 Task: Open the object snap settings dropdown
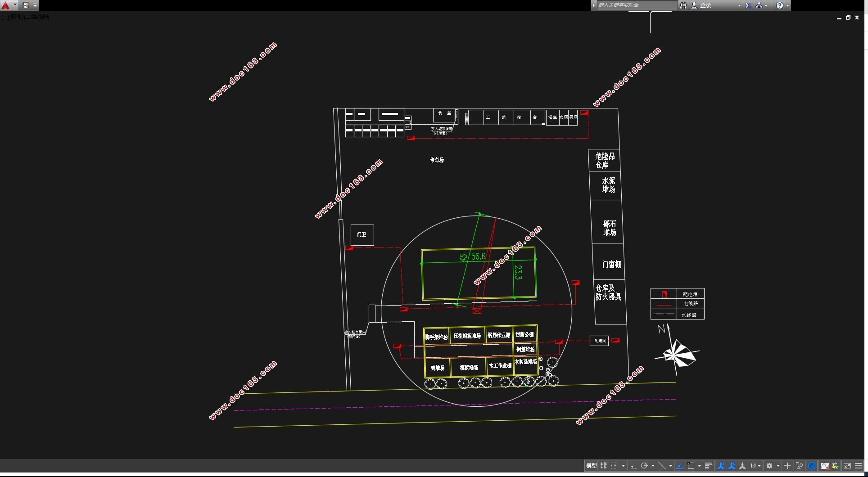pos(699,466)
